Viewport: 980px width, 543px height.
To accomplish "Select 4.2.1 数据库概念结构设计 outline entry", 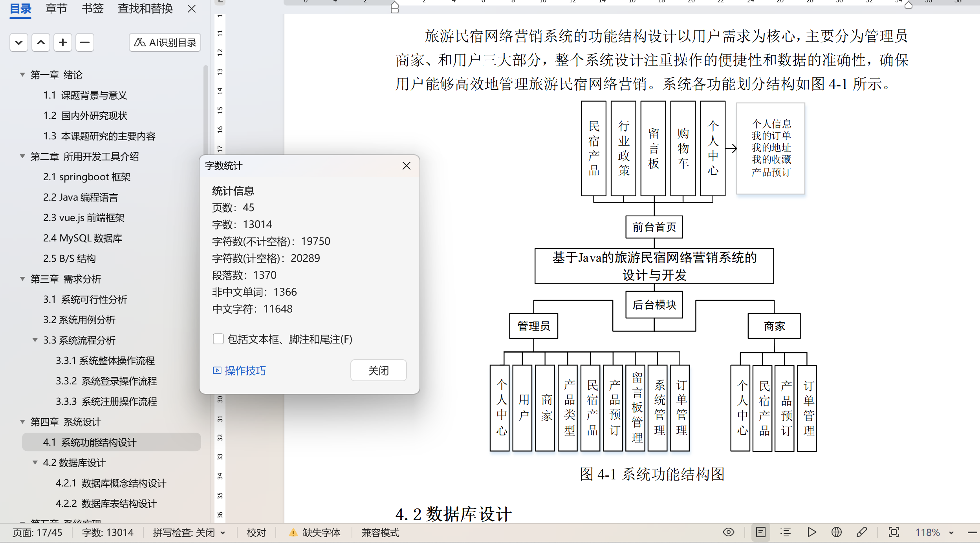I will [x=111, y=483].
